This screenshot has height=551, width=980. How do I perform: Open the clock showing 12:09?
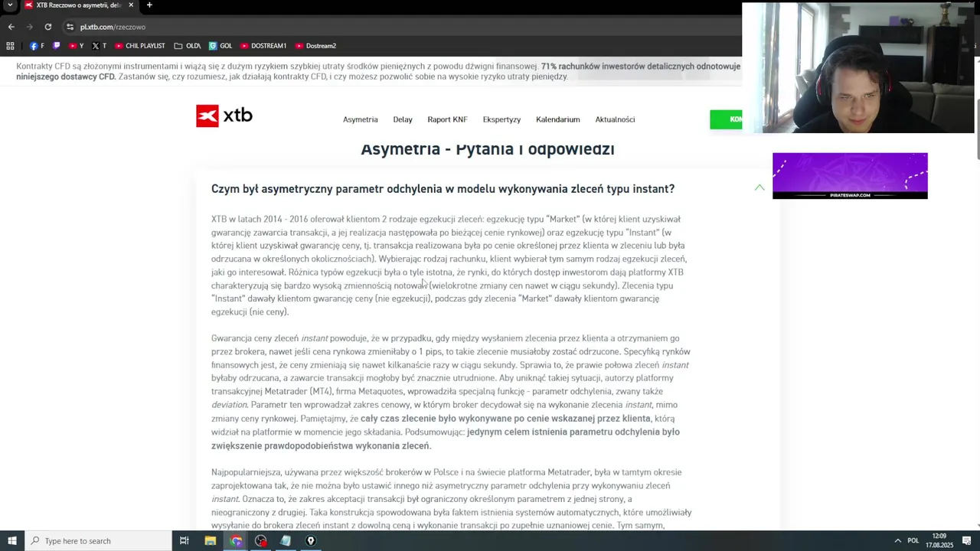939,540
